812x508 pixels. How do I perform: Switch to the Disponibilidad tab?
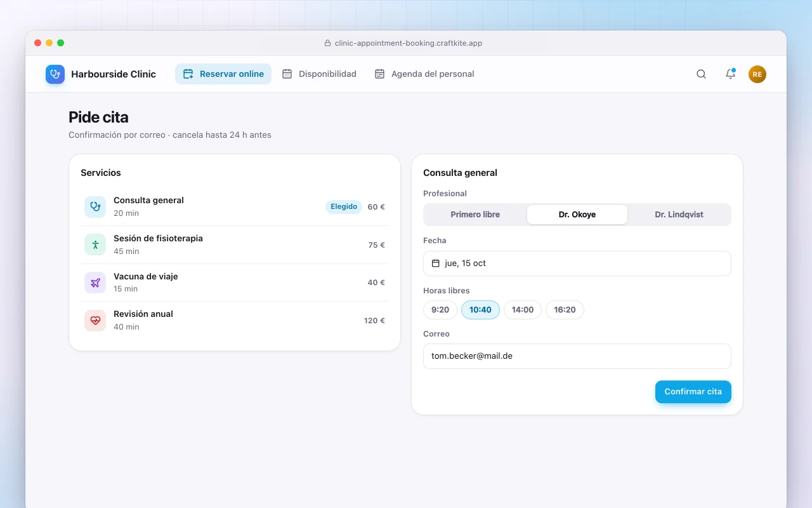pyautogui.click(x=319, y=74)
